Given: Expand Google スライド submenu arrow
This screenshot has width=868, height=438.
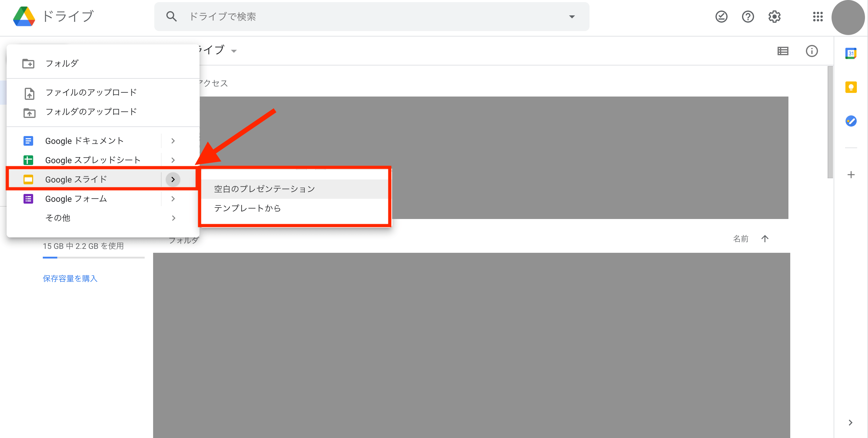Looking at the screenshot, I should (x=173, y=179).
